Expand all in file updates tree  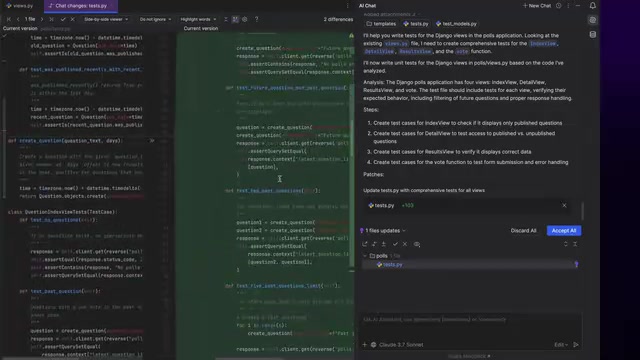point(566,244)
